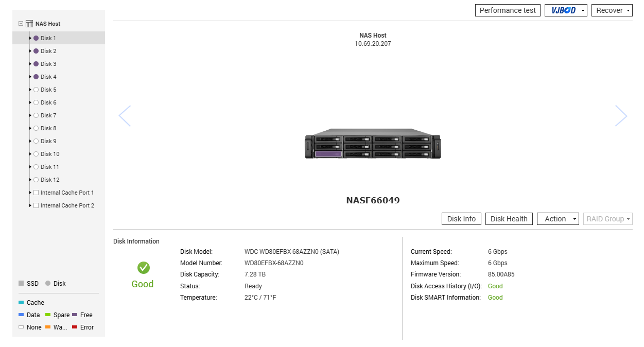
Task: Open the Recover dropdown menu
Action: pyautogui.click(x=612, y=10)
